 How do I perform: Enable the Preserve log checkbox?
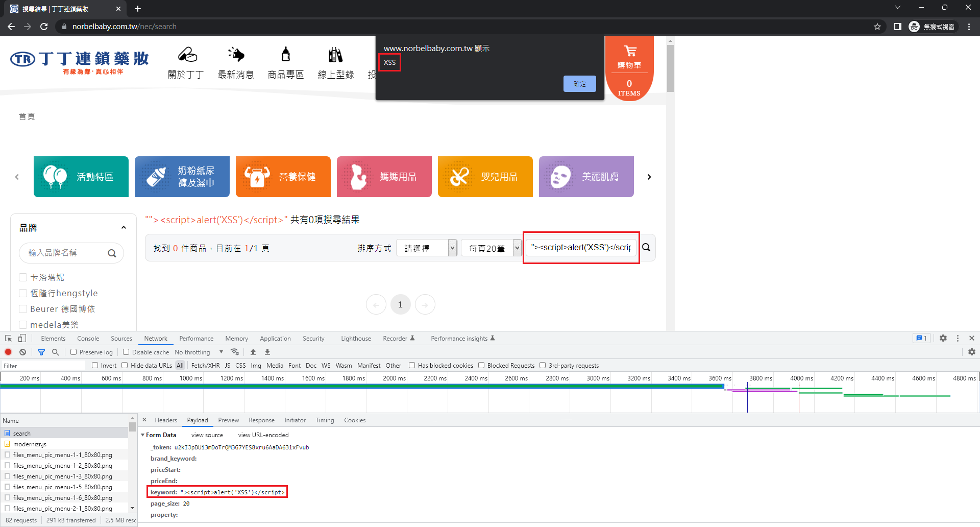coord(73,352)
